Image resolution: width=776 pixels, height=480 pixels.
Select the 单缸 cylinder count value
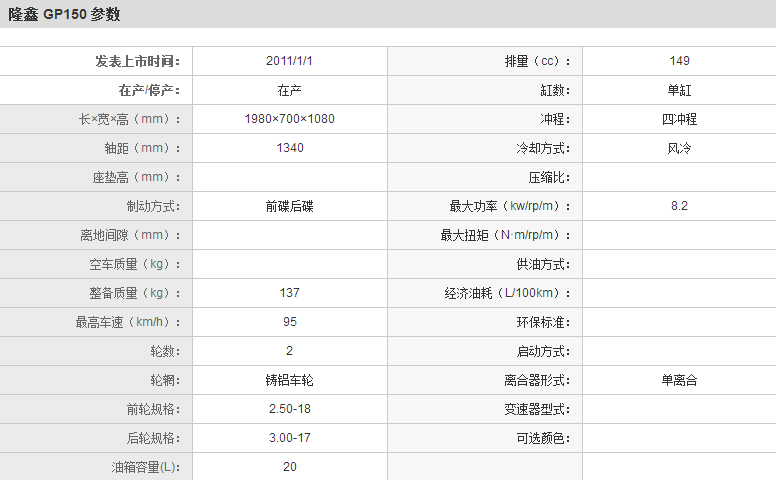tap(679, 90)
